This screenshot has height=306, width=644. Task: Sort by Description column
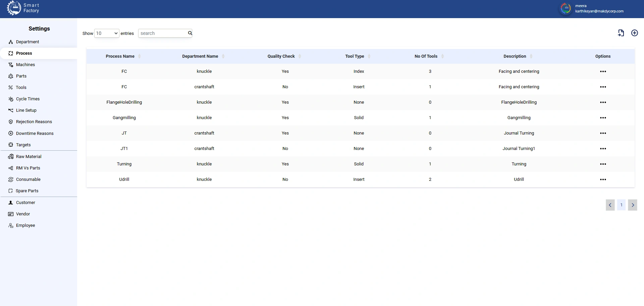531,56
